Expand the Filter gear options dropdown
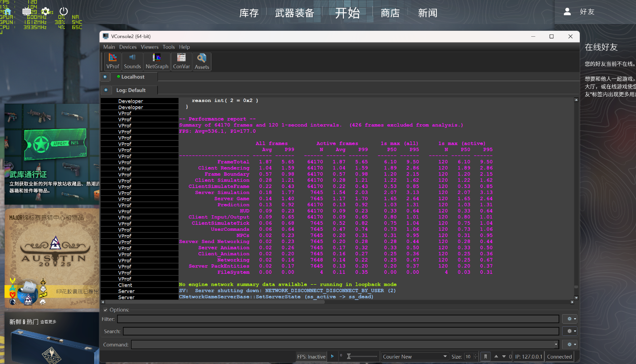 tap(569, 319)
